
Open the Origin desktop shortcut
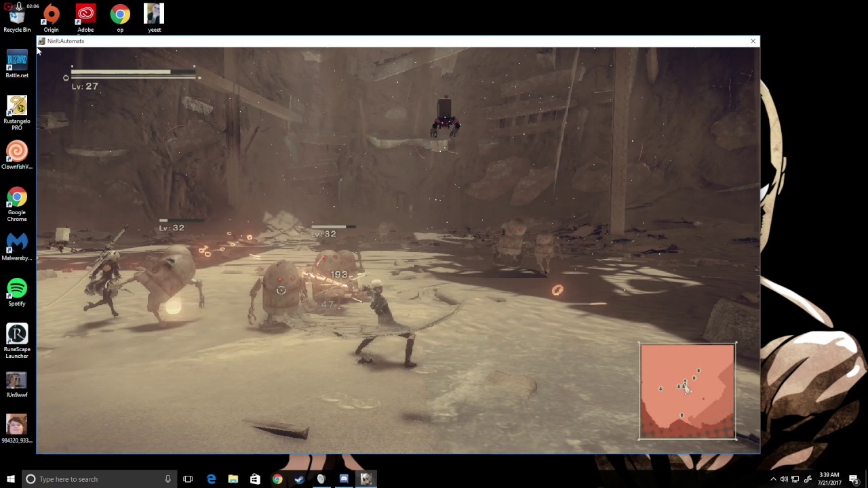[51, 18]
